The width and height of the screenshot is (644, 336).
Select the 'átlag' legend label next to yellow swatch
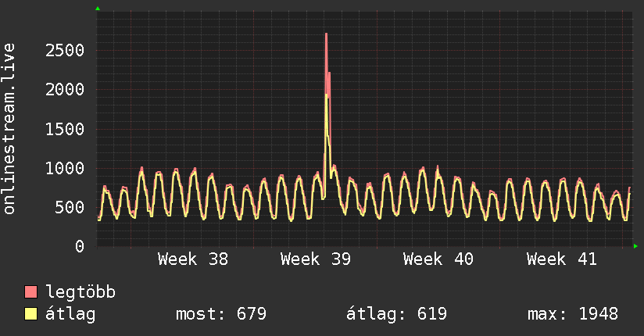[x=70, y=314]
